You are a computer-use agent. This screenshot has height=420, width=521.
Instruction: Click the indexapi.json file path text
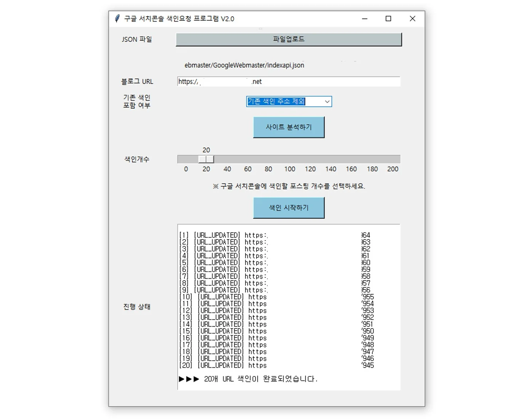tap(244, 65)
